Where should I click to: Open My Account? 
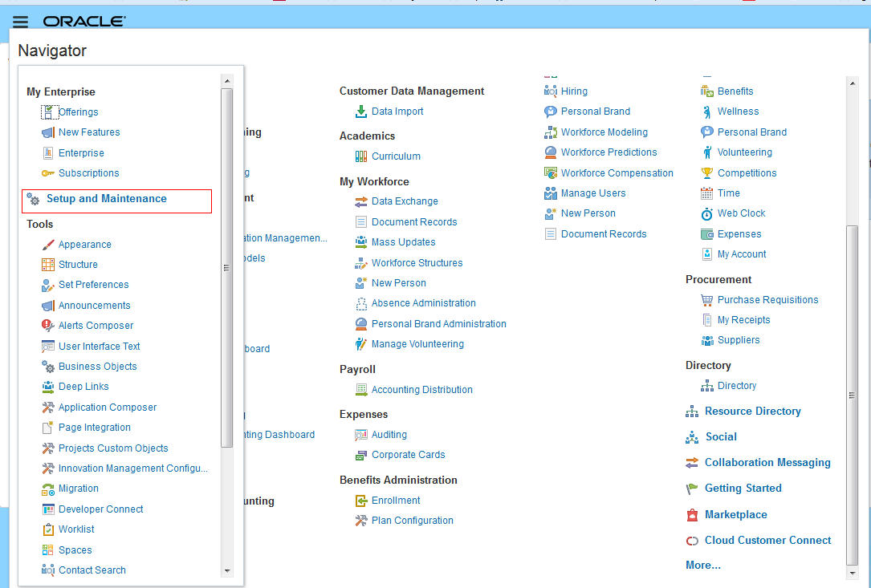click(x=741, y=254)
